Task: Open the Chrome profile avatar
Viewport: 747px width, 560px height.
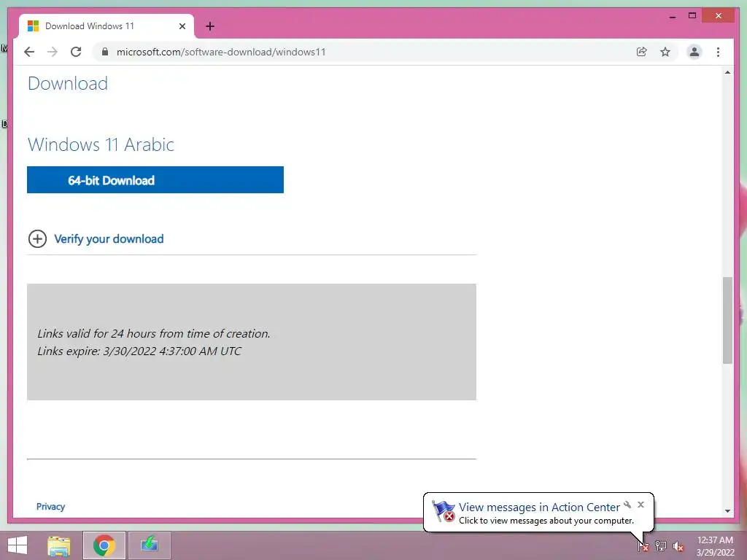Action: [x=694, y=52]
